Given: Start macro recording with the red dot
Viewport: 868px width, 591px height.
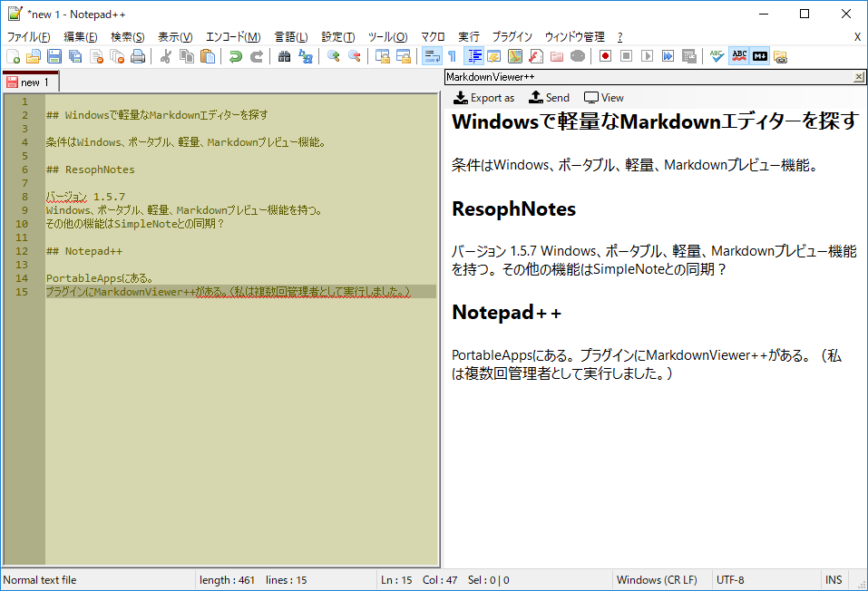Looking at the screenshot, I should pyautogui.click(x=605, y=56).
